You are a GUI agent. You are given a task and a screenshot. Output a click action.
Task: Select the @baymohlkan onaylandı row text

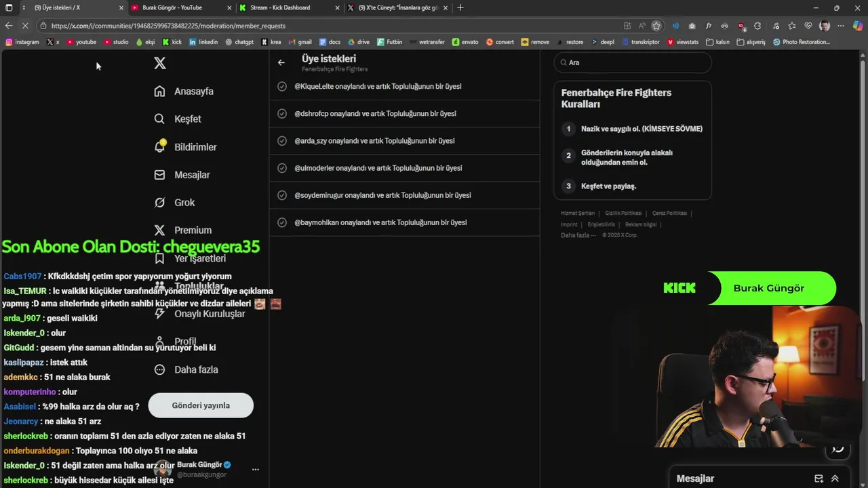pos(380,222)
